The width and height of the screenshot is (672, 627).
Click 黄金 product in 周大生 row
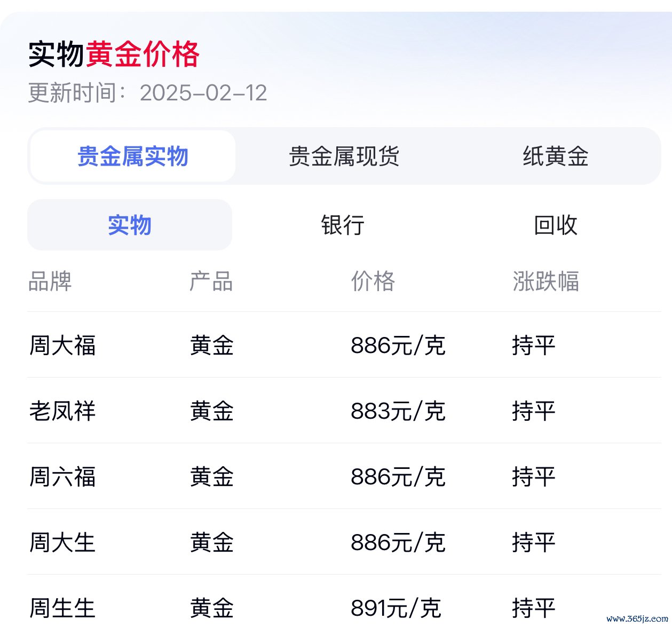pyautogui.click(x=212, y=542)
